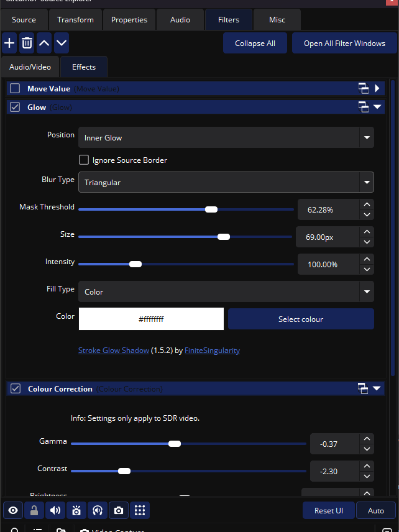Toggle the eye visibility icon in bottom toolbar
This screenshot has width=399, height=532.
click(x=13, y=510)
